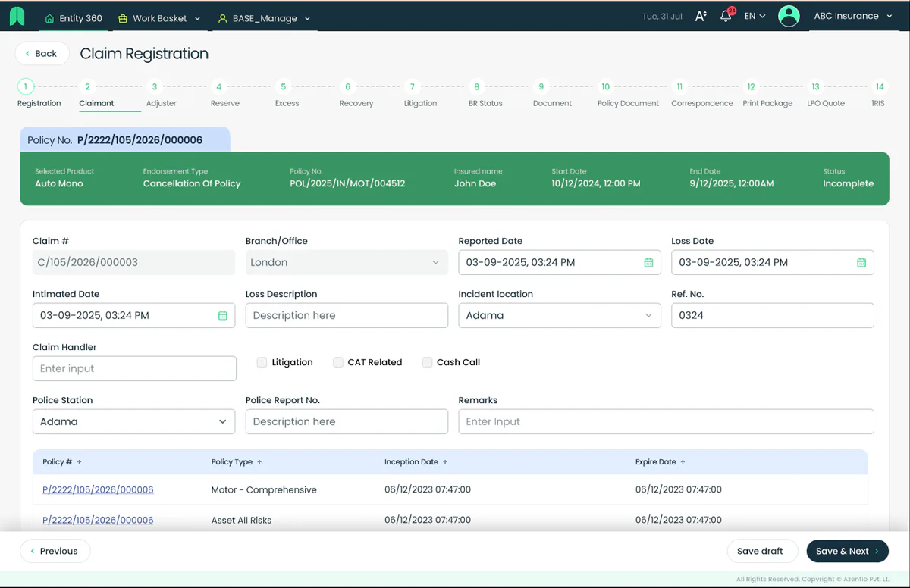Screen dimensions: 910x588
Task: Go to step 1 Registration
Action: point(39,95)
